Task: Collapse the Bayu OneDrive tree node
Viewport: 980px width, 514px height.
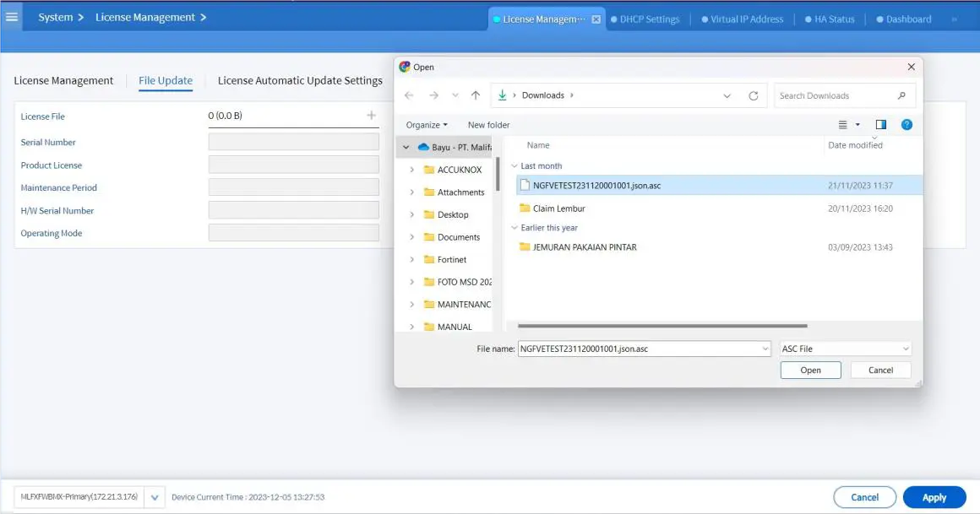Action: 406,148
